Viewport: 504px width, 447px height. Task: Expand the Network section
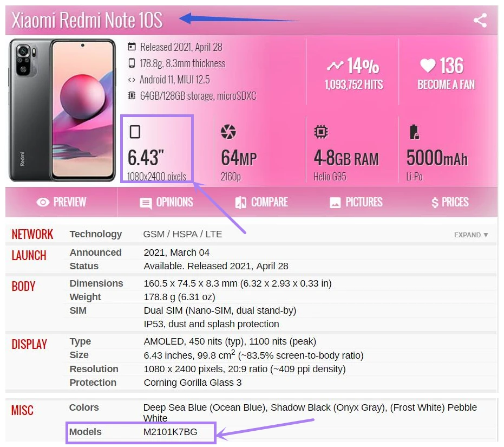click(x=471, y=235)
